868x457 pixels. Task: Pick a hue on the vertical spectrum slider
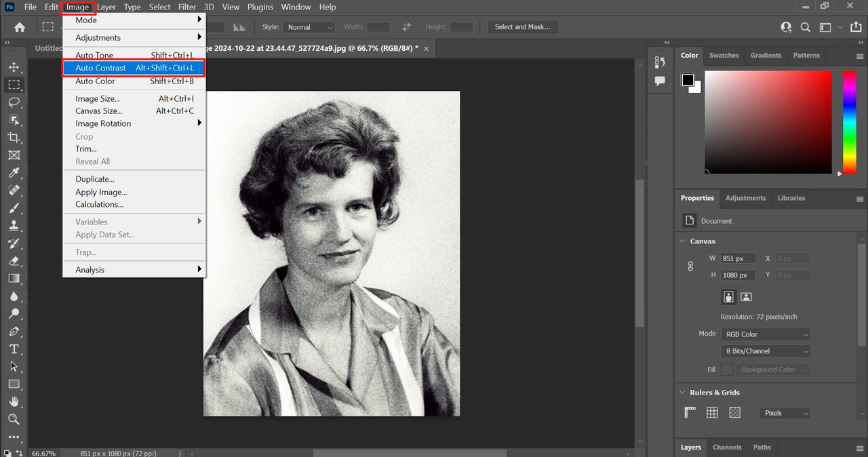tap(850, 122)
